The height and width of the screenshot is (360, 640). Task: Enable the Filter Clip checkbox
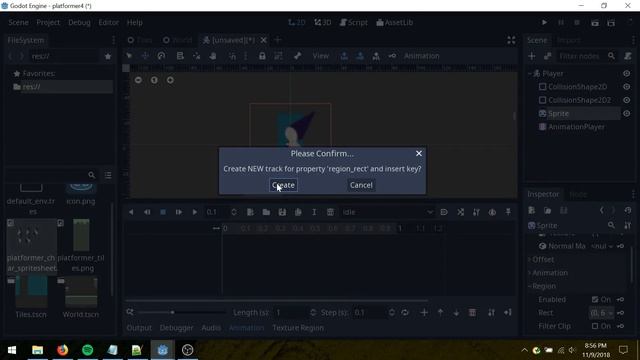pyautogui.click(x=595, y=326)
